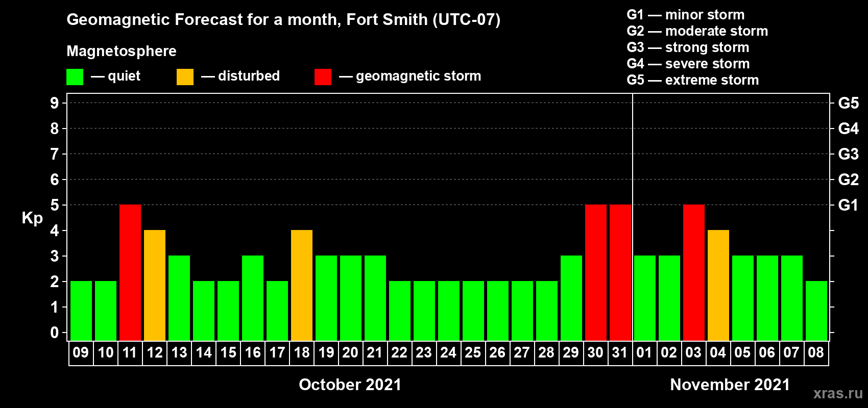
Task: Click the G2 label on right axis
Action: point(848,180)
